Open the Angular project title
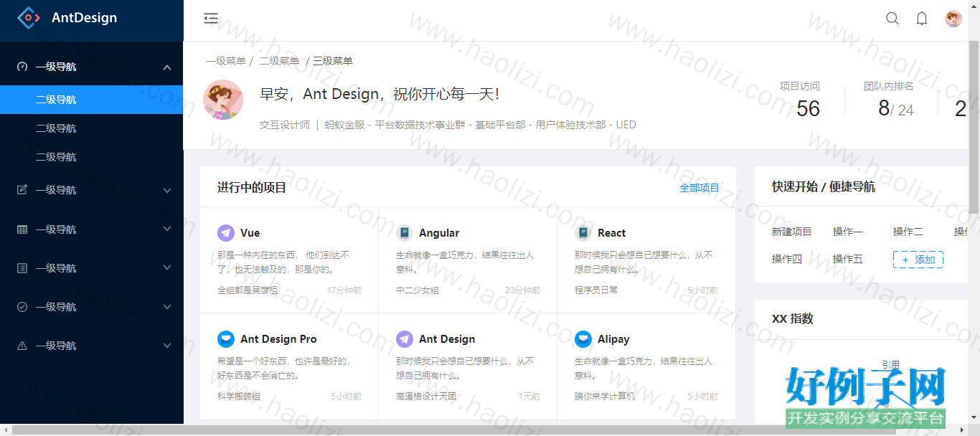The height and width of the screenshot is (436, 980). [439, 233]
